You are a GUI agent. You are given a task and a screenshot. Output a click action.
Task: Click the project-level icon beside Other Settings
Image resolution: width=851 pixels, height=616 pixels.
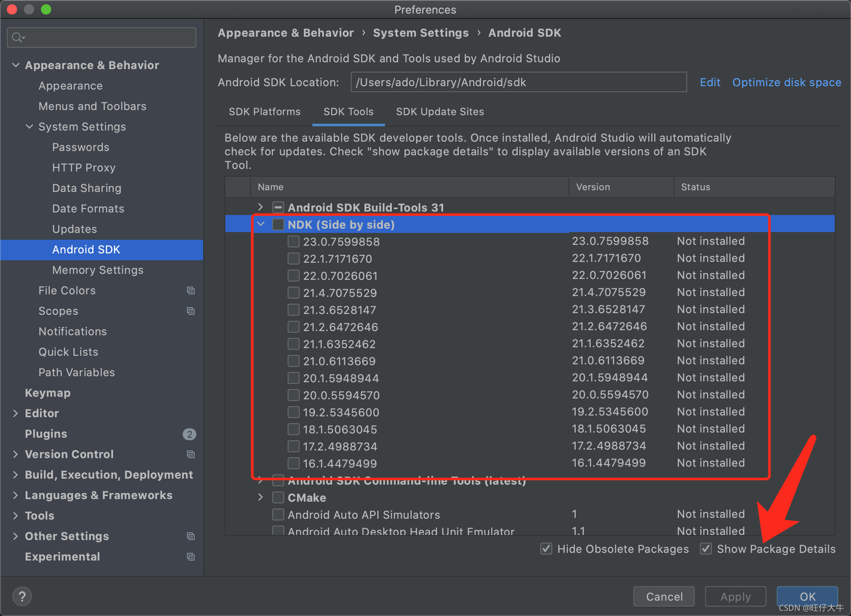click(x=191, y=536)
